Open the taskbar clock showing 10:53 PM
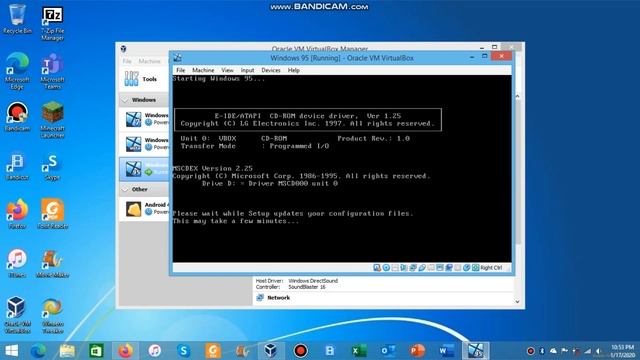Viewport: 640px width, 360px height. pos(623,351)
